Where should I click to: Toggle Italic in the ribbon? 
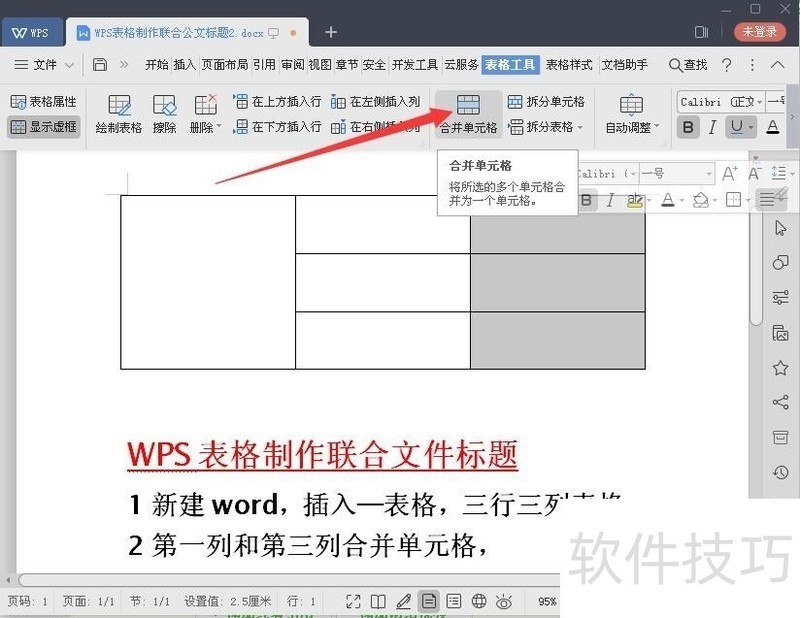pos(712,127)
